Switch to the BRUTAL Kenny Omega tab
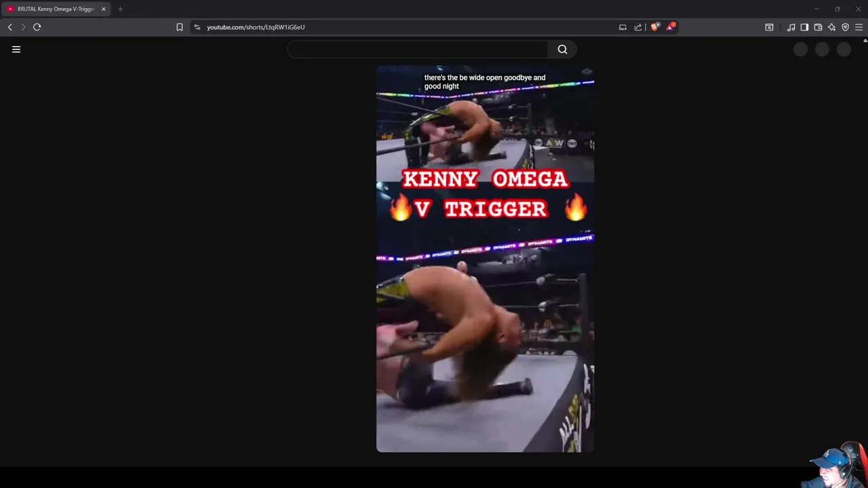This screenshot has width=868, height=488. click(56, 9)
